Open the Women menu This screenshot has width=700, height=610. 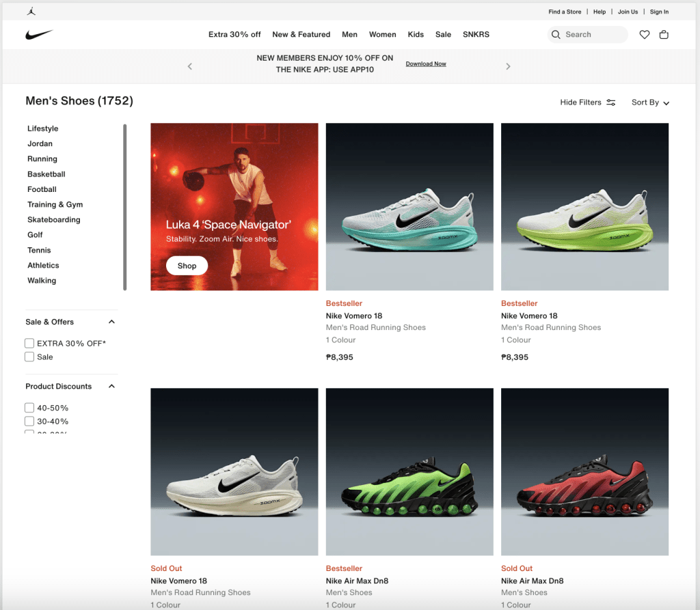tap(383, 34)
